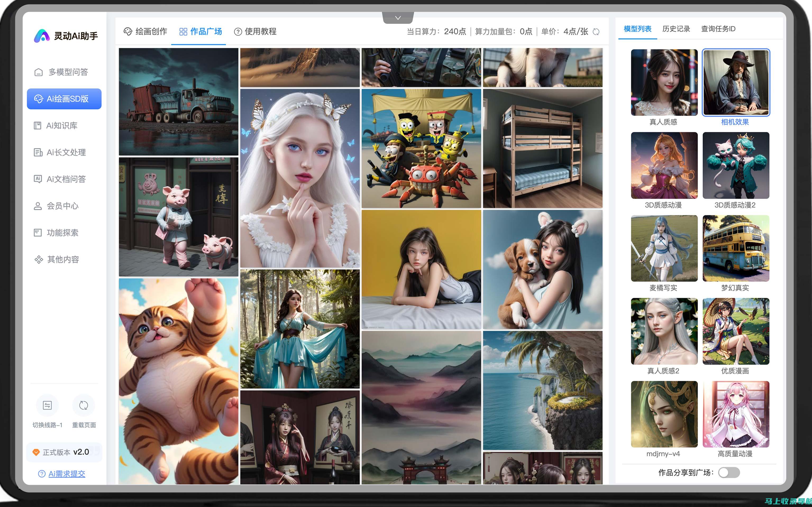Image resolution: width=812 pixels, height=507 pixels.
Task: Open the chubby tiger cat image
Action: [179, 381]
